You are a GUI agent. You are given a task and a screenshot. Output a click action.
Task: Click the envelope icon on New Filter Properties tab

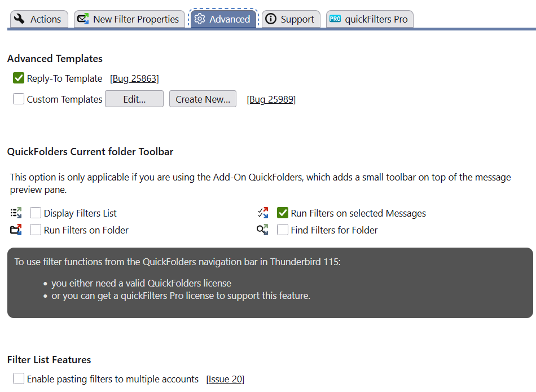(x=83, y=19)
